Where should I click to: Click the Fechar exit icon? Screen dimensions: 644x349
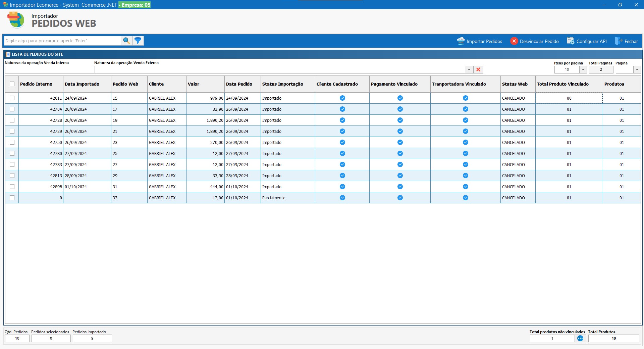point(618,41)
